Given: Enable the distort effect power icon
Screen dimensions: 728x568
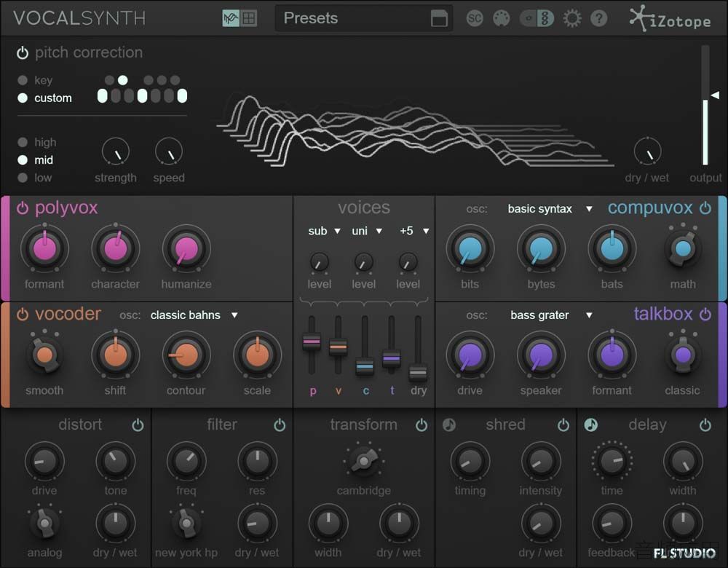Looking at the screenshot, I should 138,425.
